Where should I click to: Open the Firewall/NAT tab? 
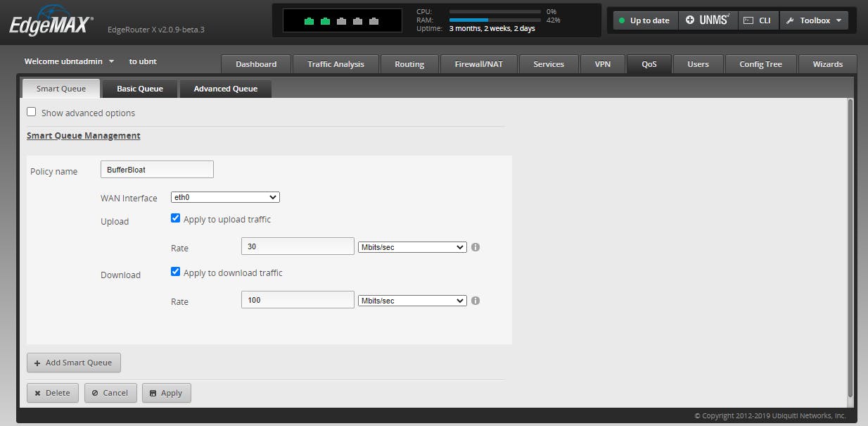479,64
